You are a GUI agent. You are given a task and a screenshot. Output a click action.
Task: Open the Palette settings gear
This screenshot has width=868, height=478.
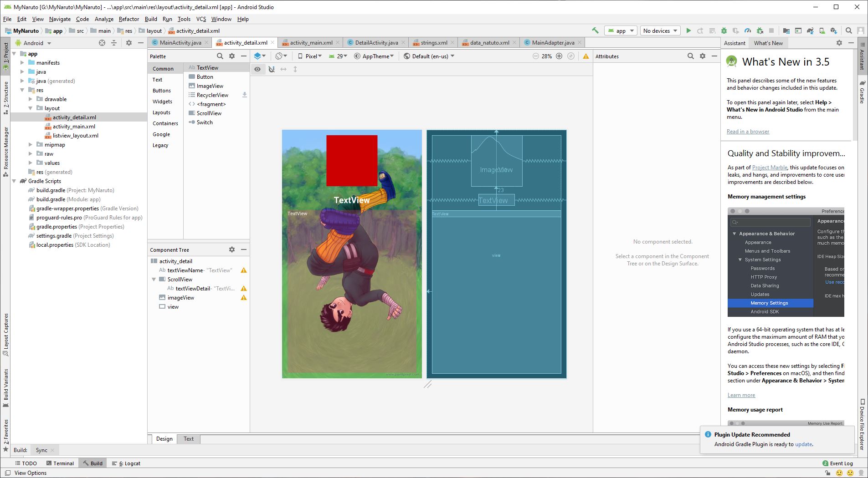coord(232,56)
